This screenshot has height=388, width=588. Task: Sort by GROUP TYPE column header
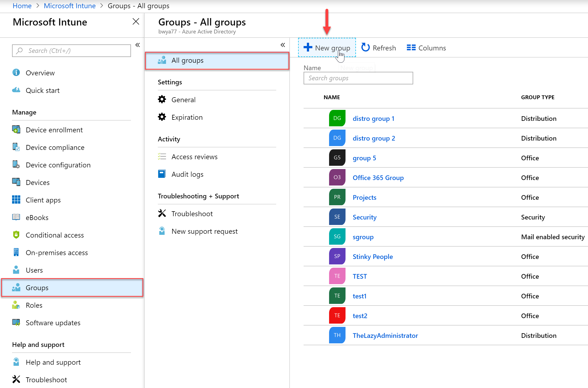pos(538,97)
